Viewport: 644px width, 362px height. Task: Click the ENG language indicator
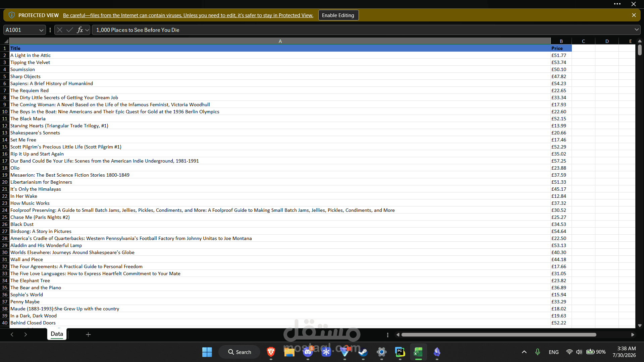[x=554, y=352]
